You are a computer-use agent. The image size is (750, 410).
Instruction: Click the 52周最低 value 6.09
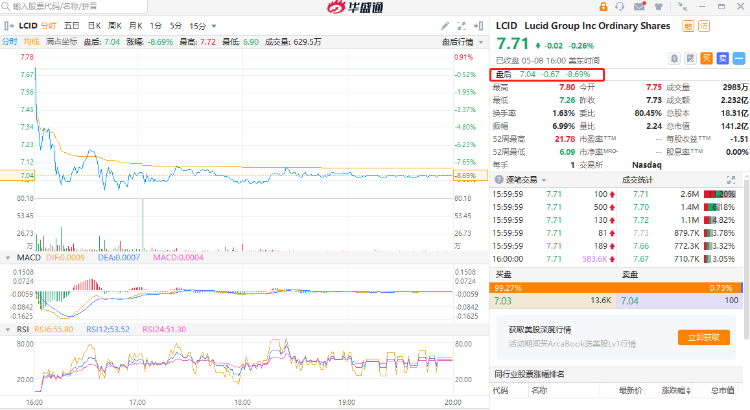[x=567, y=152]
